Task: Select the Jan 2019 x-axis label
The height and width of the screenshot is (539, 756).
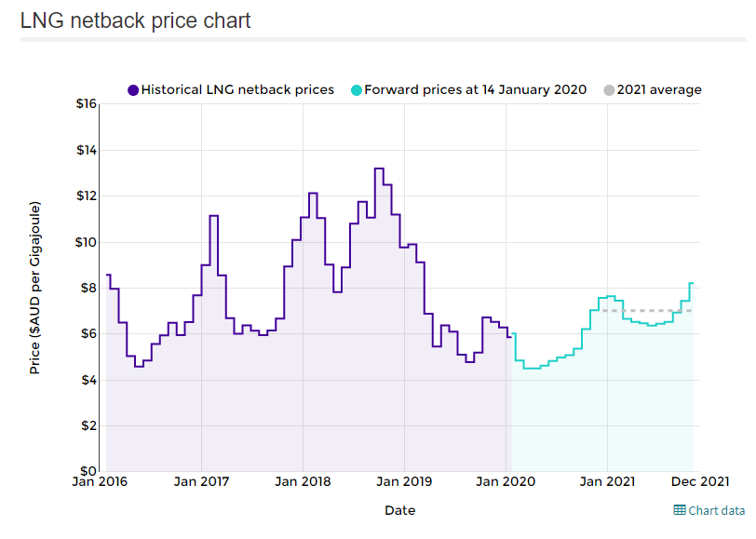Action: coord(404,481)
